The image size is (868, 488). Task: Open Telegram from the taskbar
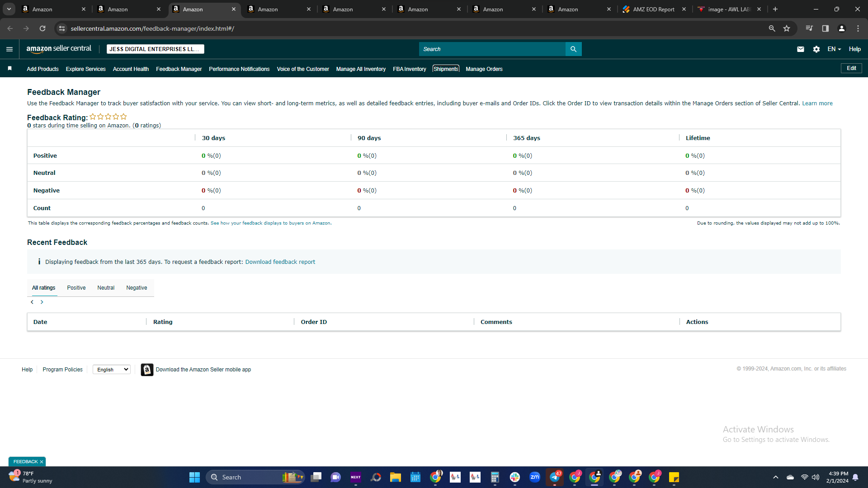(555, 477)
